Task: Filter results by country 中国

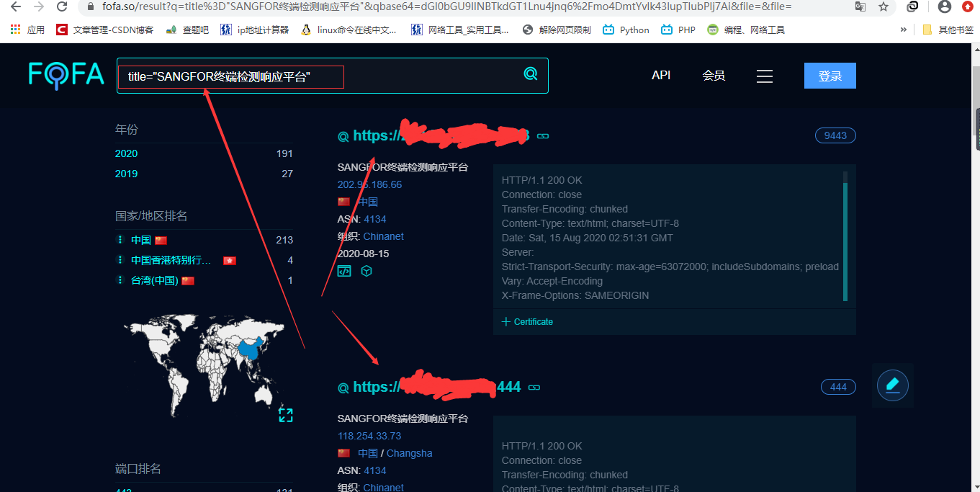Action: pos(141,240)
